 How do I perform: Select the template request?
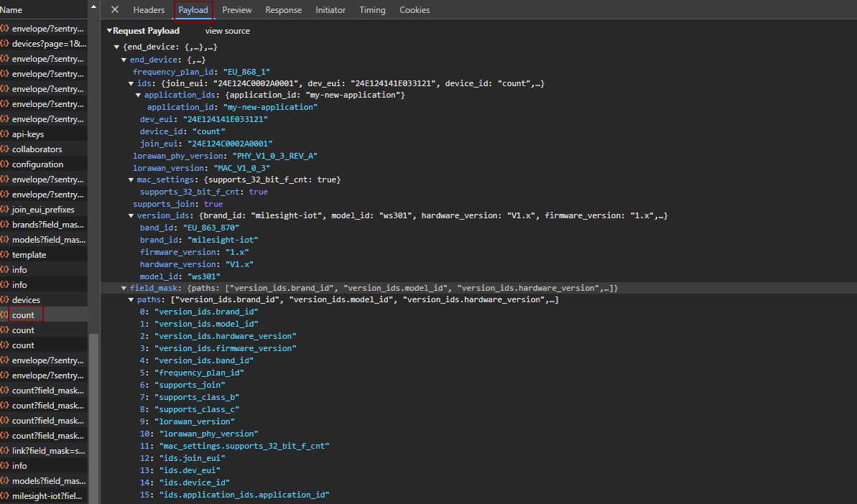pyautogui.click(x=44, y=254)
